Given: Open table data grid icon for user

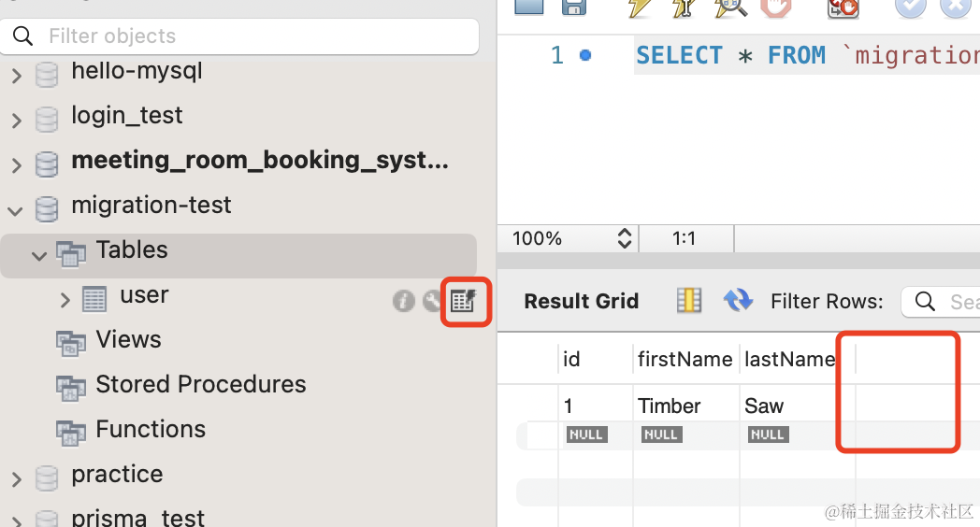Looking at the screenshot, I should pos(464,300).
